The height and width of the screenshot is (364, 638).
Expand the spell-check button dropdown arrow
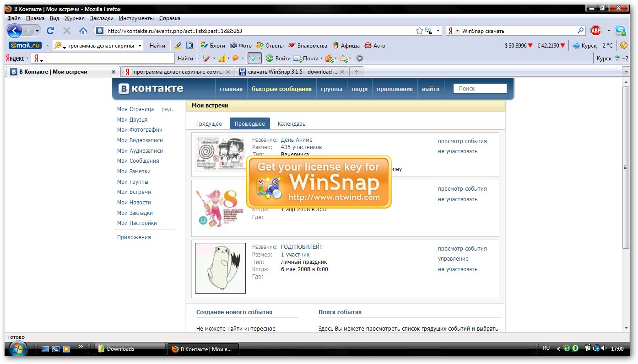(x=260, y=58)
